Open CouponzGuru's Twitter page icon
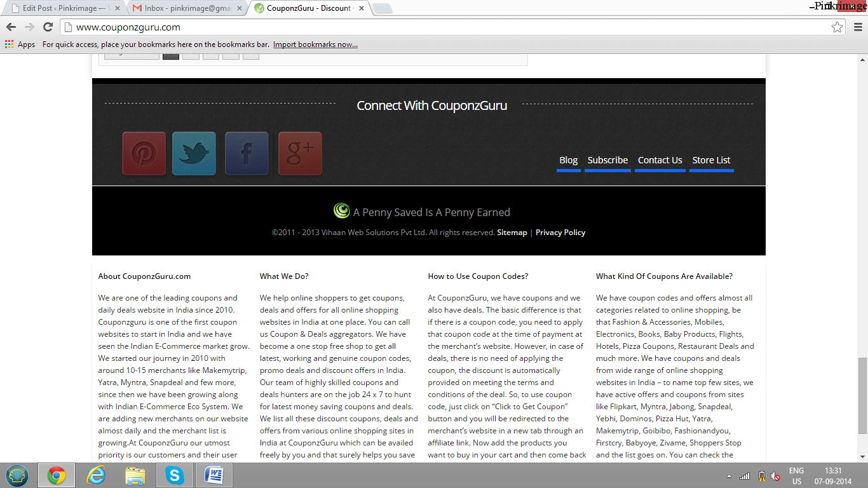Image resolution: width=868 pixels, height=488 pixels. click(x=194, y=153)
